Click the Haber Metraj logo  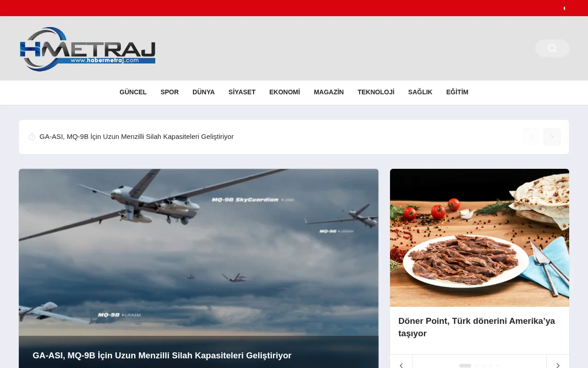(x=87, y=48)
